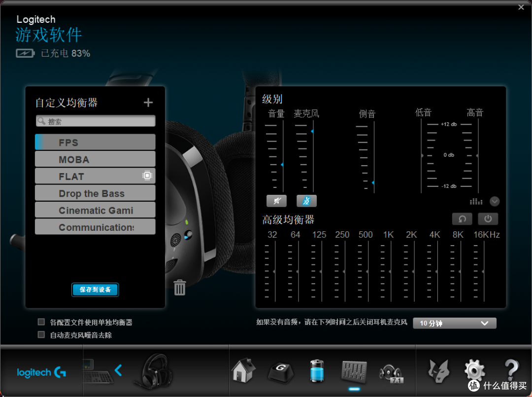The width and height of the screenshot is (532, 397).
Task: Click the 4K equalizer band slider
Action: (x=437, y=272)
